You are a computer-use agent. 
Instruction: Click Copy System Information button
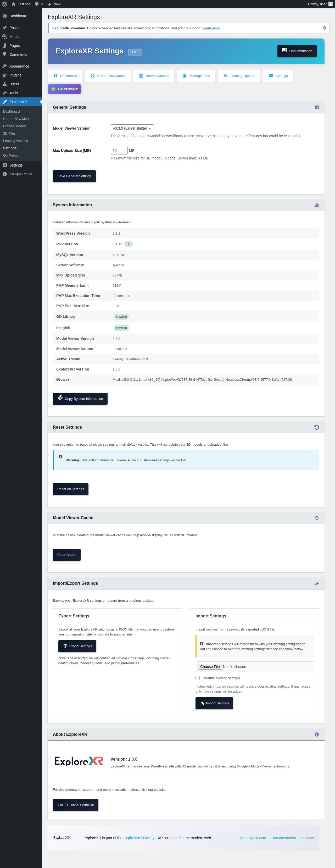(x=80, y=399)
